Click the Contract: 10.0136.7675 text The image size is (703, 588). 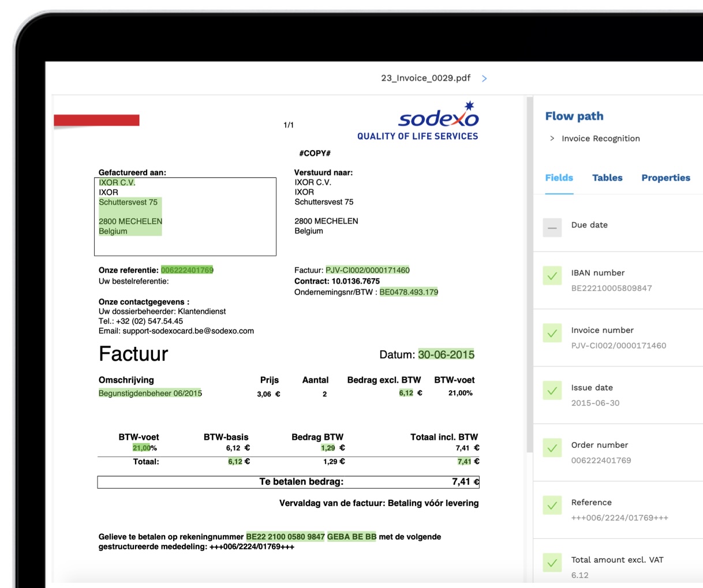[x=337, y=281]
